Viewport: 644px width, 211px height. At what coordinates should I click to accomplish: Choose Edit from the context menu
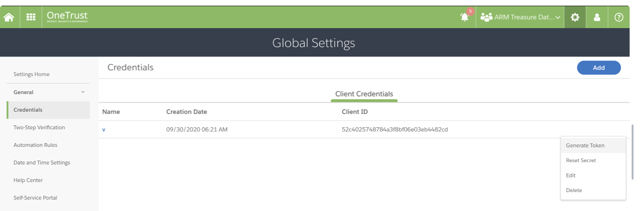(x=571, y=175)
